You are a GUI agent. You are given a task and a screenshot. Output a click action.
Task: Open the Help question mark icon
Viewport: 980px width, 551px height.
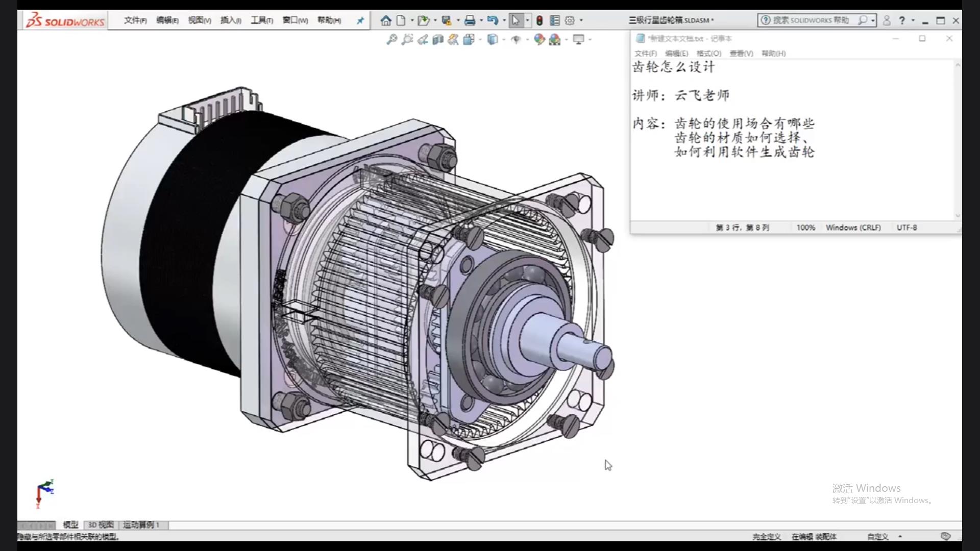902,20
